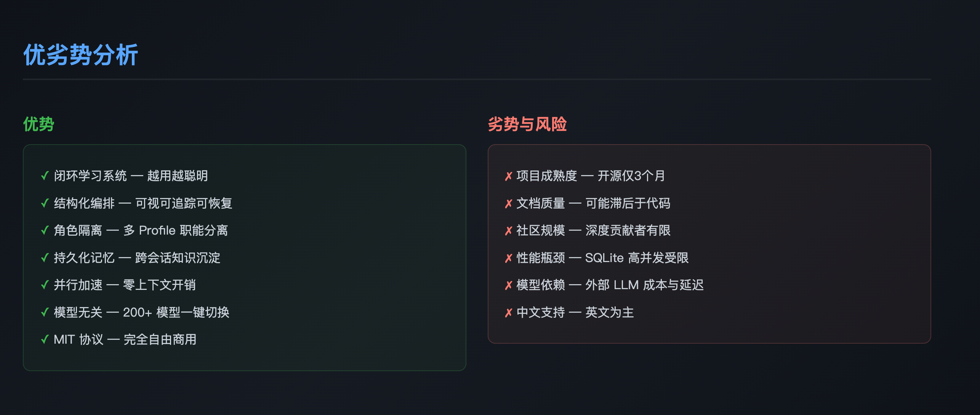Click the checkmark icon before 角色隔离
Image resolution: width=980 pixels, height=415 pixels.
click(45, 230)
